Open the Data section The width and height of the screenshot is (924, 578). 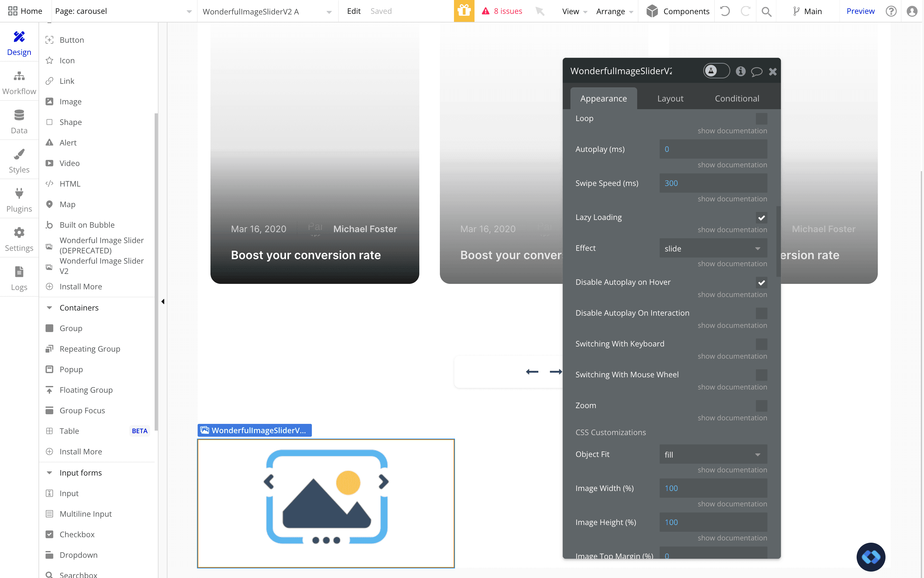[x=19, y=122]
